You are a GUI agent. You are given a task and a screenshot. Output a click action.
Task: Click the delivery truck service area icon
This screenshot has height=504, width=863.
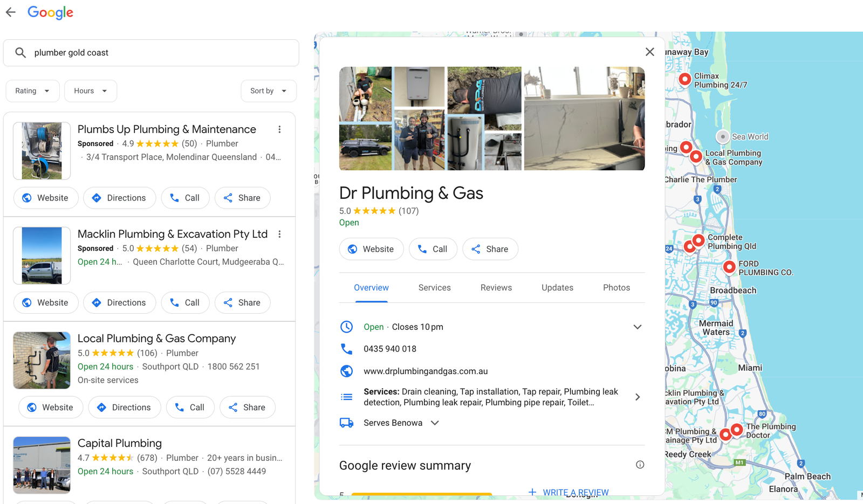tap(346, 423)
